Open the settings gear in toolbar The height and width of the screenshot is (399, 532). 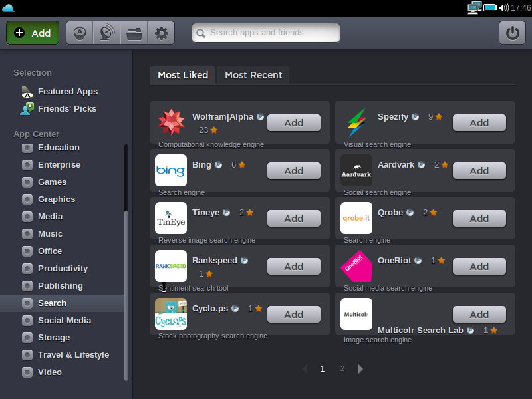point(161,33)
